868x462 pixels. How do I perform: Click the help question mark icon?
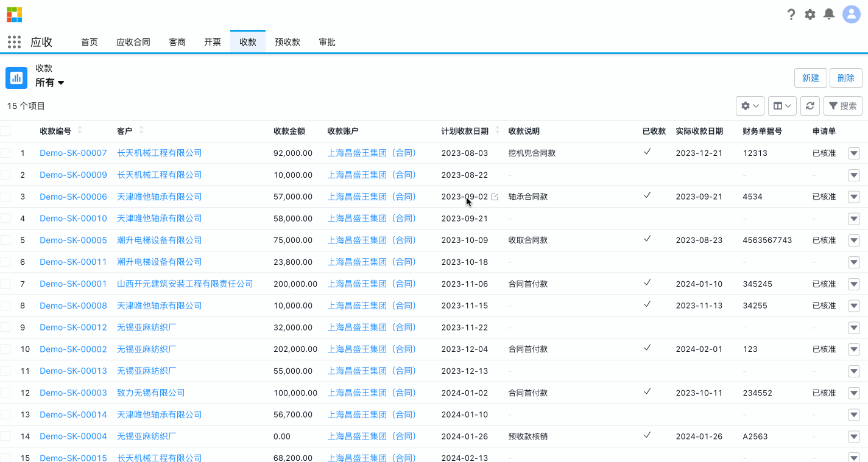pyautogui.click(x=791, y=14)
